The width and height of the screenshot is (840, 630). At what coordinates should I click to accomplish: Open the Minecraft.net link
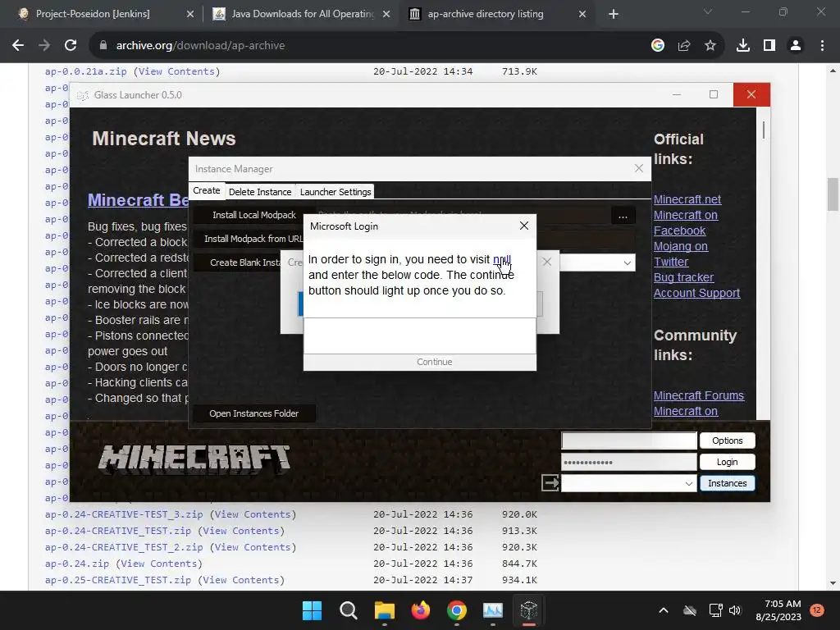tap(687, 199)
